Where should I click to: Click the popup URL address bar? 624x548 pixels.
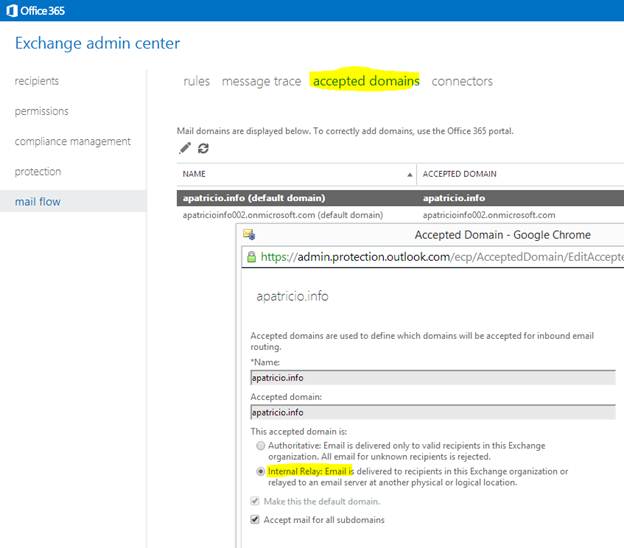433,257
